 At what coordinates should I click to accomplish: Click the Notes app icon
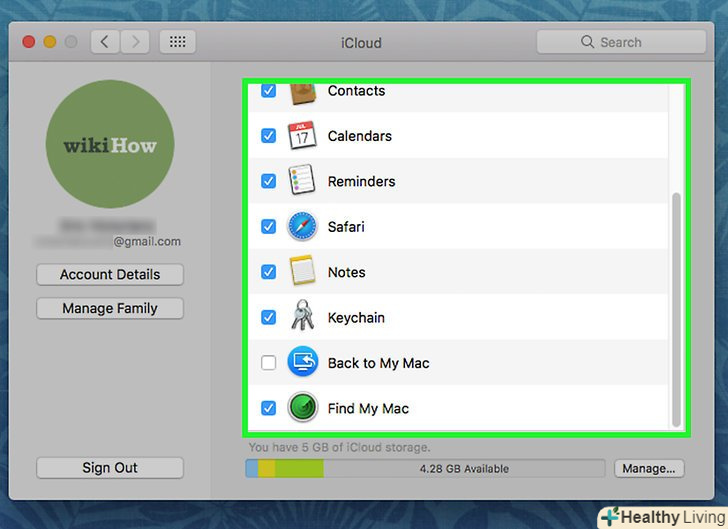pyautogui.click(x=302, y=272)
